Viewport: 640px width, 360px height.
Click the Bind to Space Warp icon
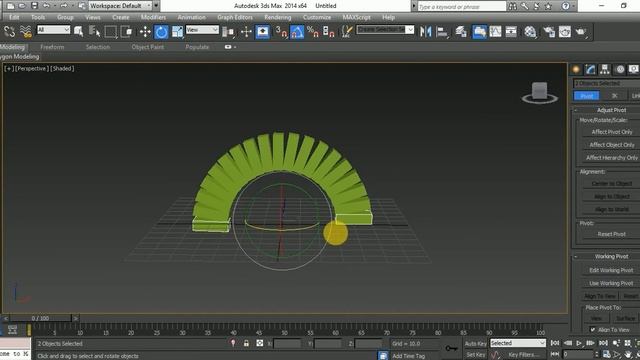[x=25, y=31]
